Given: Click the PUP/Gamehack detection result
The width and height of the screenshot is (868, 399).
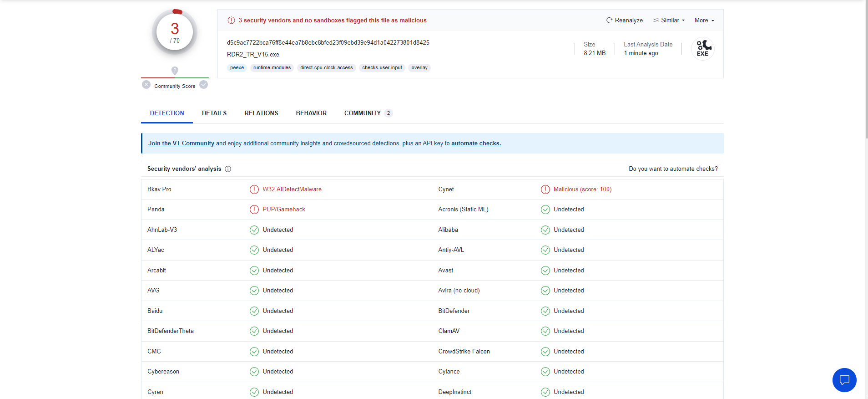Looking at the screenshot, I should tap(284, 209).
